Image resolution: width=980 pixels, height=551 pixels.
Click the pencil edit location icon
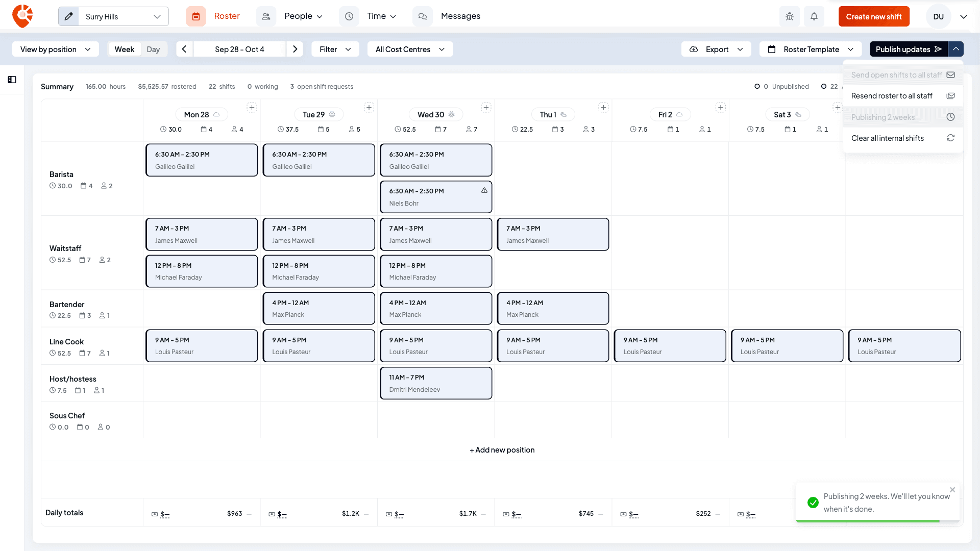(x=68, y=16)
